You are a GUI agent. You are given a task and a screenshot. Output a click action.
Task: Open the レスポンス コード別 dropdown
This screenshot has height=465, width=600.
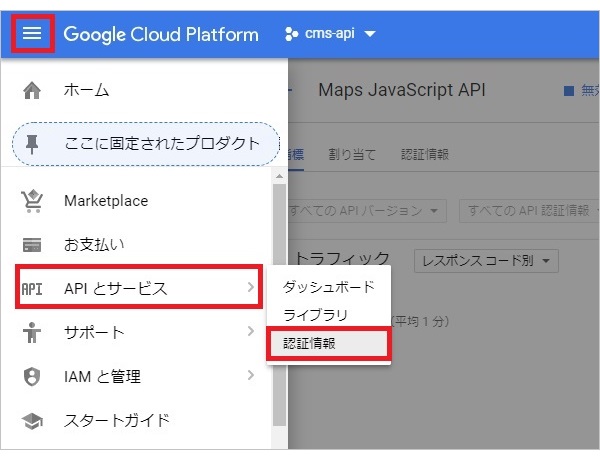coord(486,261)
